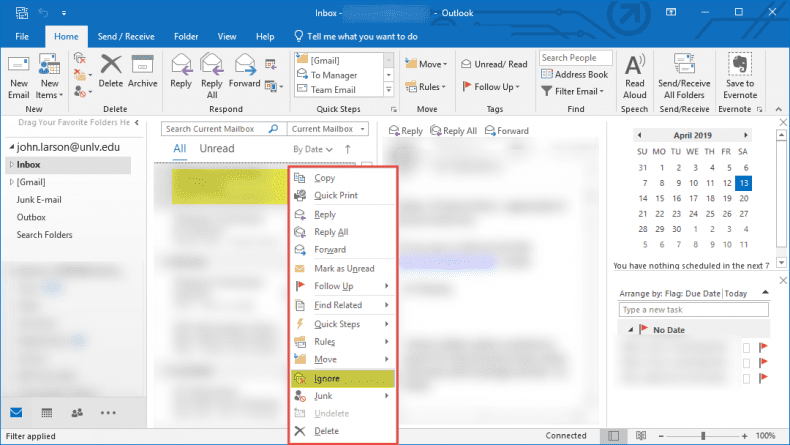Viewport: 790px width, 445px height.
Task: Open the People view icon in navigation bar
Action: point(77,412)
